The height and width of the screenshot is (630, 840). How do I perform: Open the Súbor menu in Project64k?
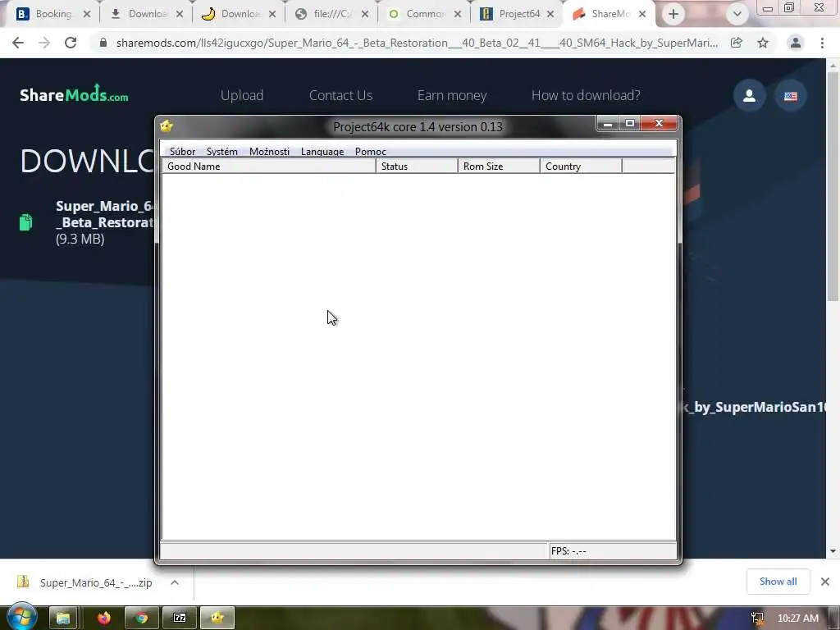(x=182, y=152)
